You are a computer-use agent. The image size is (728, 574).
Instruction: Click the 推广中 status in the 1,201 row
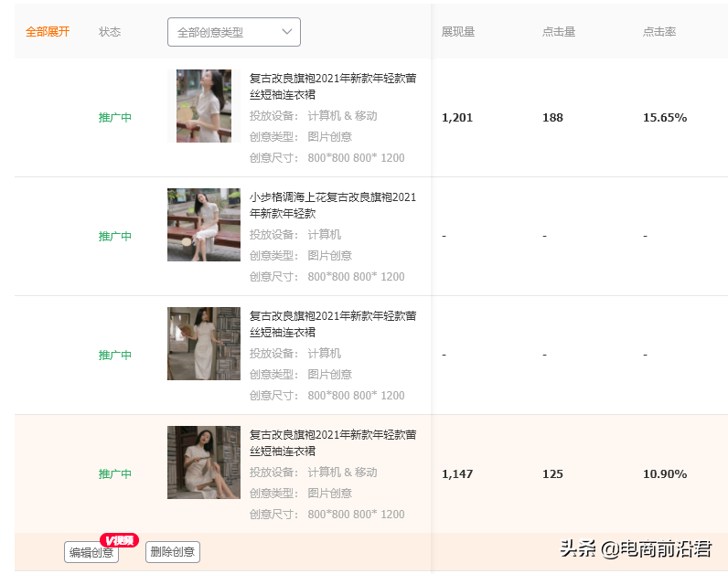point(114,117)
